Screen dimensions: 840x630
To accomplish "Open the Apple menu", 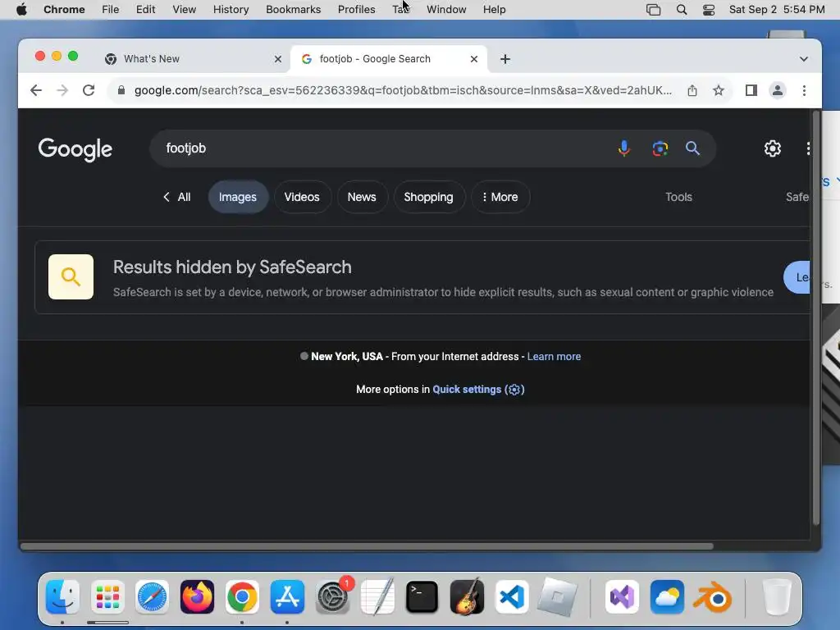I will [21, 10].
